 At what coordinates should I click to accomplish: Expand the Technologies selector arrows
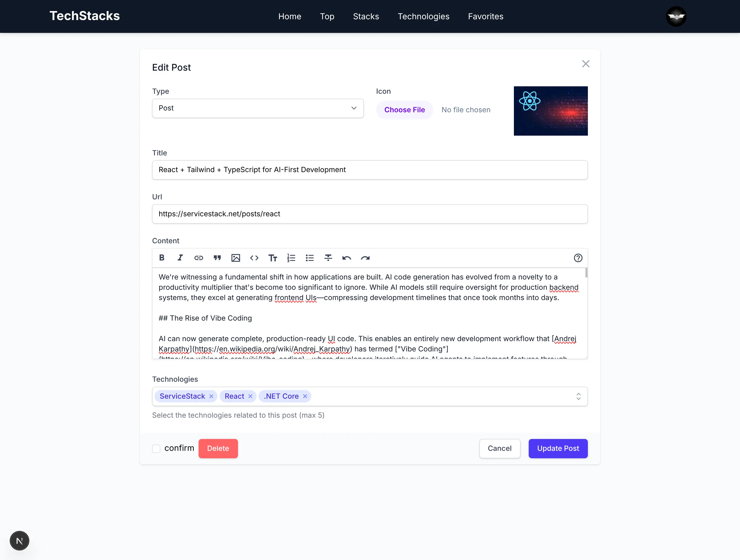(578, 396)
